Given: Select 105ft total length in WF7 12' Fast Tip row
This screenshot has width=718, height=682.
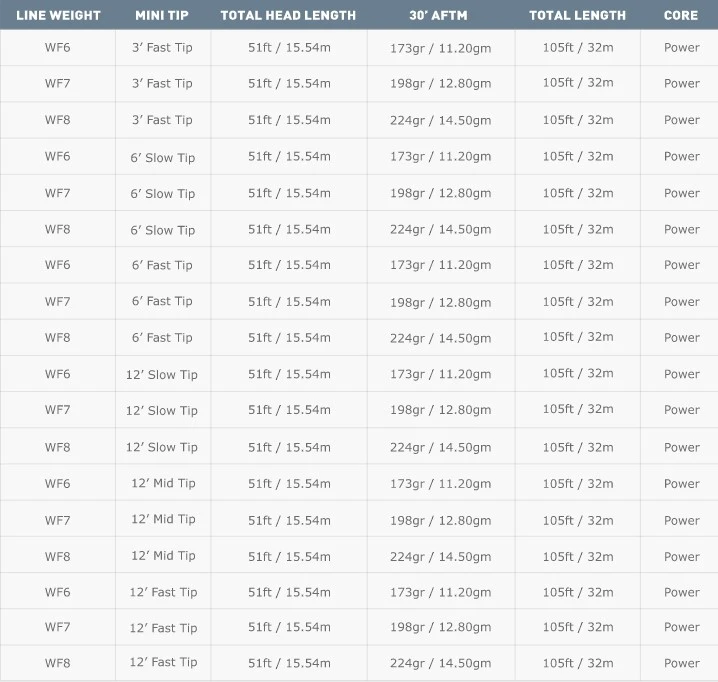Looking at the screenshot, I should [578, 627].
